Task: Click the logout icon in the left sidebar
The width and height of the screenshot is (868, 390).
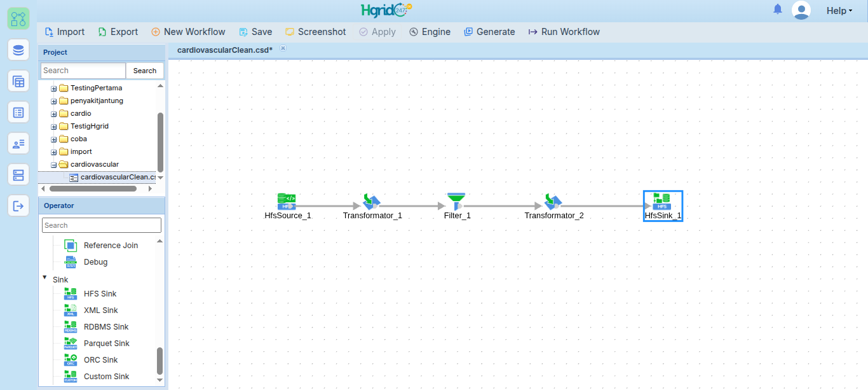Action: click(x=18, y=205)
